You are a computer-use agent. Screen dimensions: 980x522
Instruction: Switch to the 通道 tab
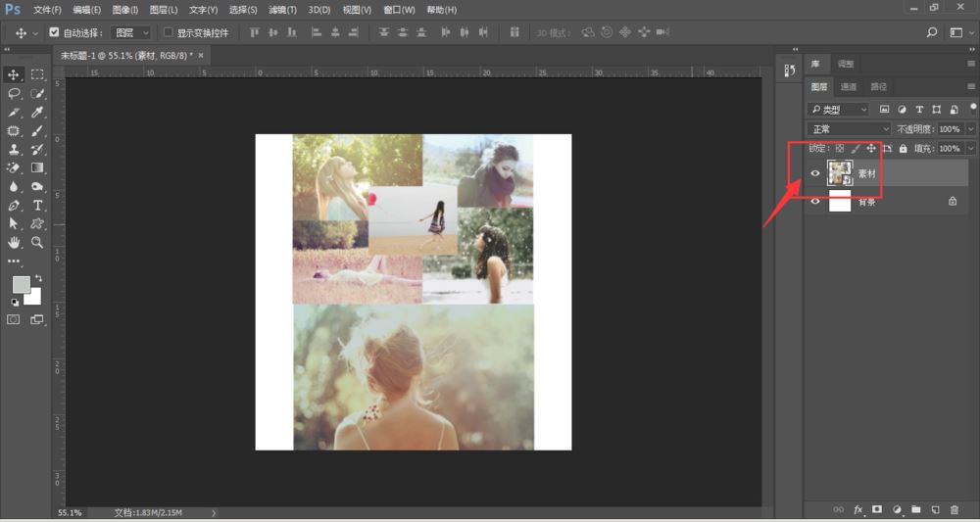click(848, 87)
